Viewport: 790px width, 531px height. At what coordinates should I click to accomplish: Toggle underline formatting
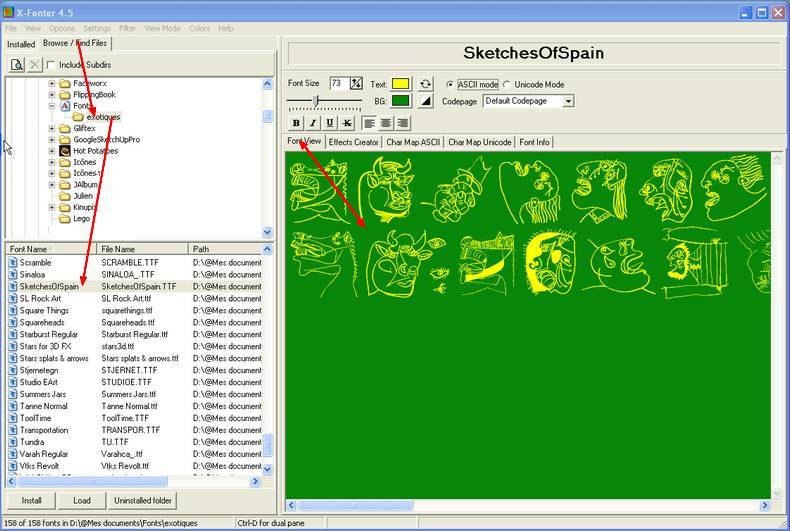tap(330, 122)
